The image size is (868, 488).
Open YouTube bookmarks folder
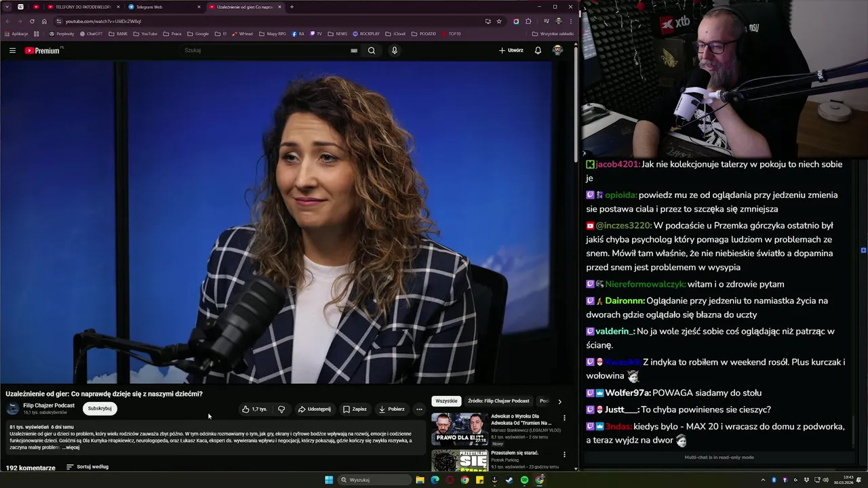(x=145, y=34)
